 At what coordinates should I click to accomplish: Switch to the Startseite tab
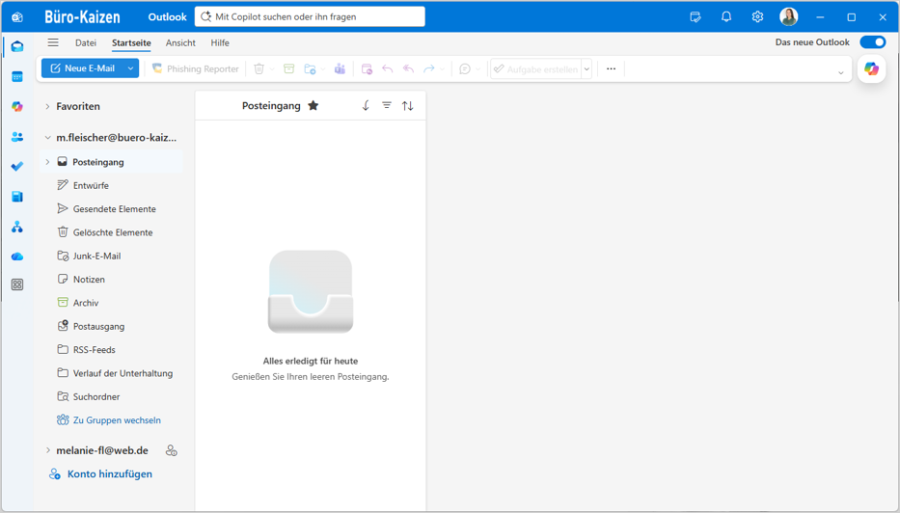click(x=131, y=42)
